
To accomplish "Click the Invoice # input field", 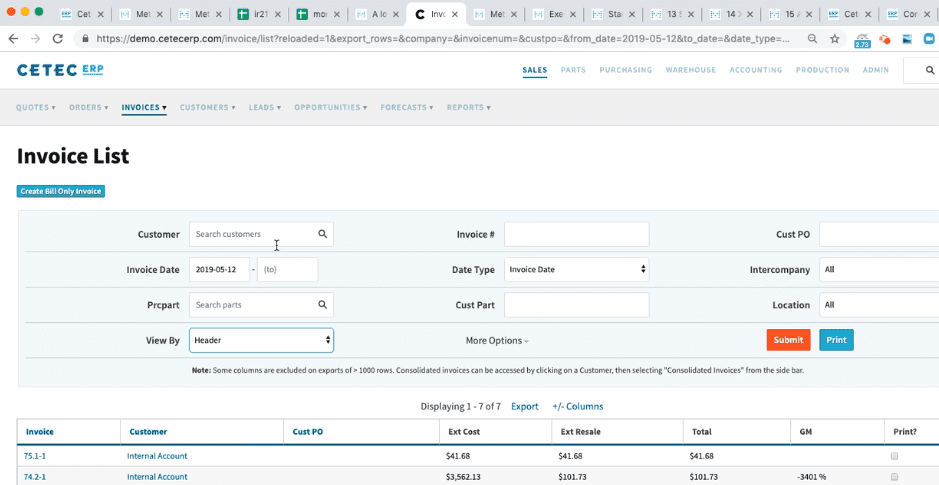I will [577, 234].
